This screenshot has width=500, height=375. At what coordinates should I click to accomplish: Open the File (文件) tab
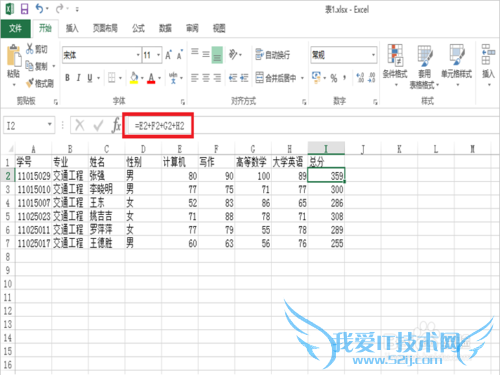[15, 28]
